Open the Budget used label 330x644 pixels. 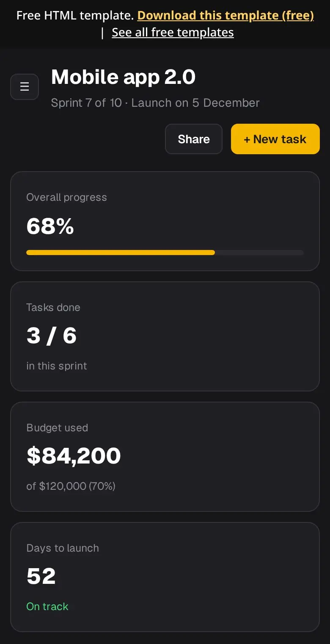click(57, 428)
